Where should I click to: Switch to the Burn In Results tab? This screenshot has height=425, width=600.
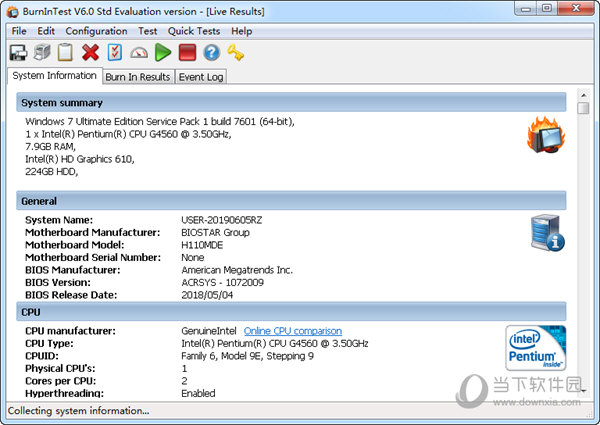(138, 77)
